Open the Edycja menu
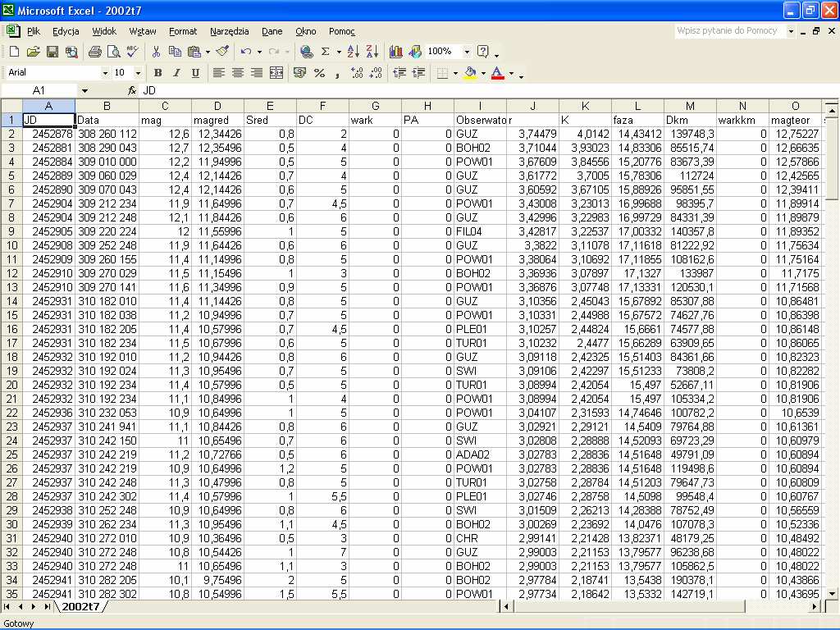The width and height of the screenshot is (840, 630). [66, 31]
